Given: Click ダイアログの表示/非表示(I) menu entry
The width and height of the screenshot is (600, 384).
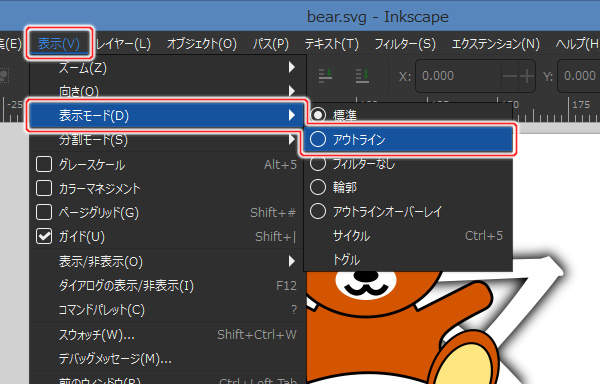Looking at the screenshot, I should point(168,286).
